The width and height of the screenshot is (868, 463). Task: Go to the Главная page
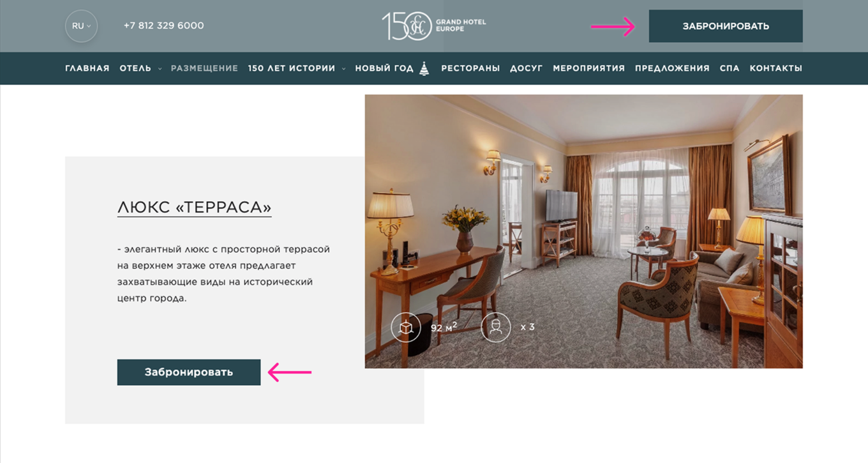tap(87, 68)
